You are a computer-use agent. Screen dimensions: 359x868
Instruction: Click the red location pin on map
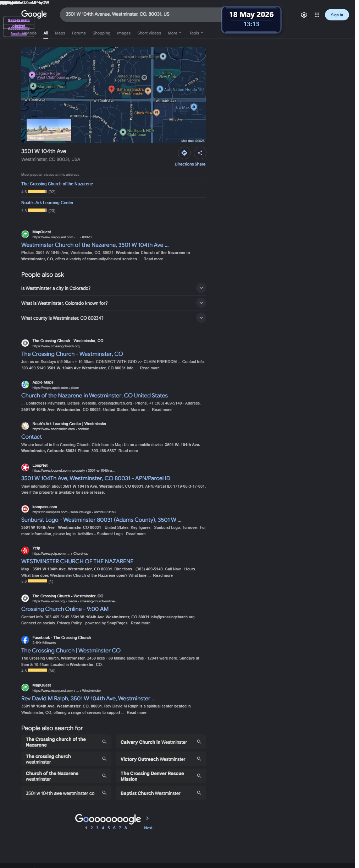point(111,89)
